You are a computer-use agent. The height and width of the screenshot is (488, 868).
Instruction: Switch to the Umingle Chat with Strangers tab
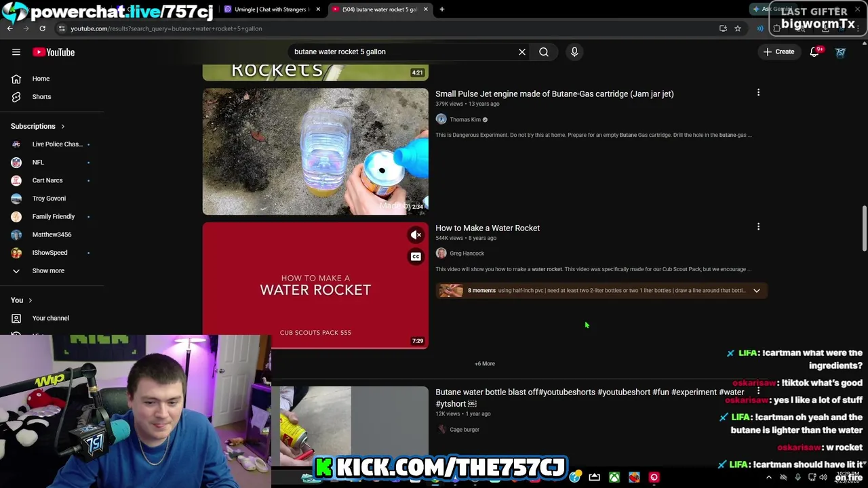click(x=271, y=9)
